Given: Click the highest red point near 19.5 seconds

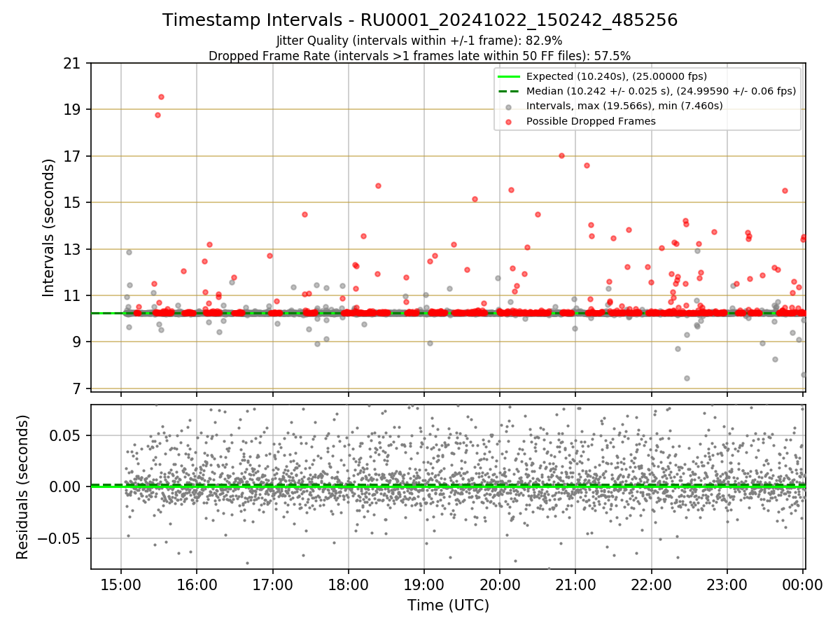Looking at the screenshot, I should (161, 97).
